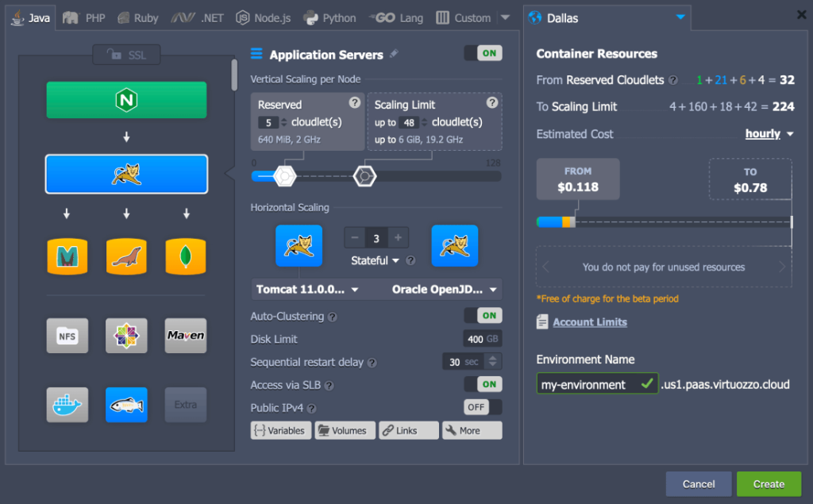Click the pencil icon beside Application Servers
The width and height of the screenshot is (813, 504).
[395, 54]
